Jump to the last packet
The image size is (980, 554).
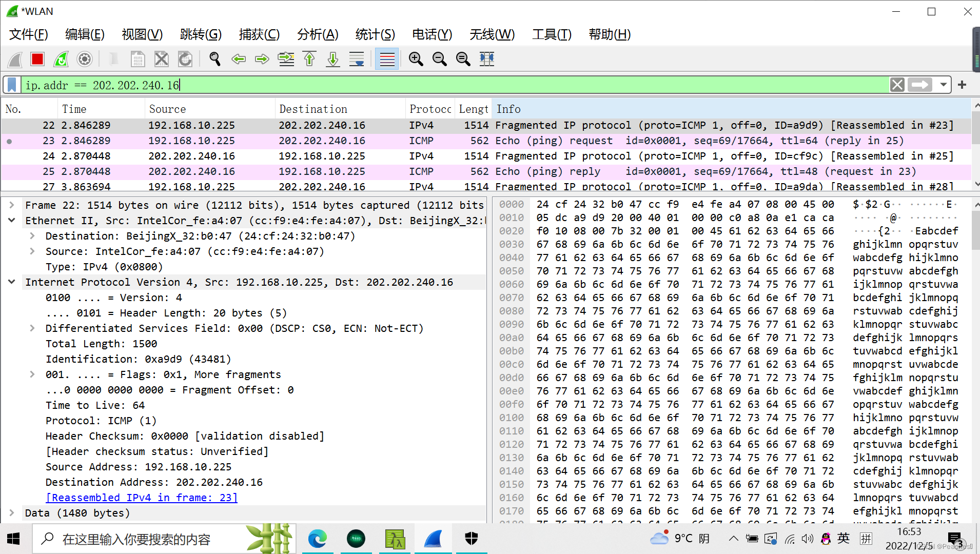[x=333, y=60]
